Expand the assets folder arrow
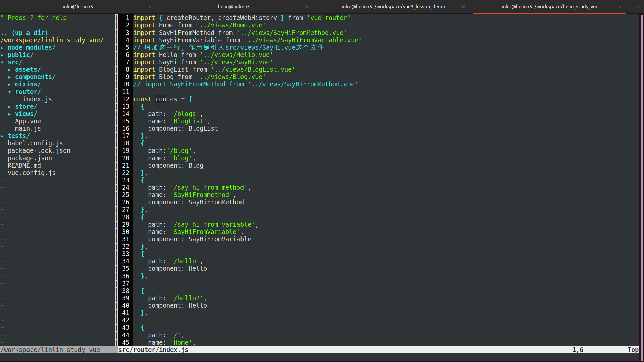The image size is (644, 362). 10,70
